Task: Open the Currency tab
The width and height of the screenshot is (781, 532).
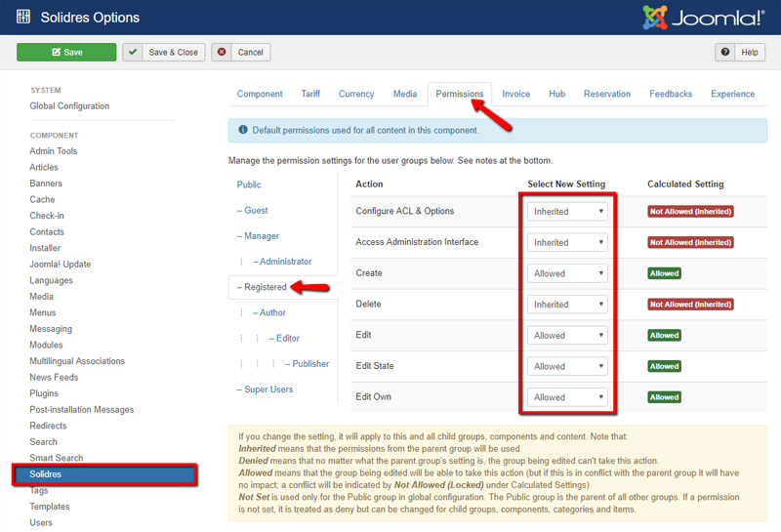Action: [356, 94]
